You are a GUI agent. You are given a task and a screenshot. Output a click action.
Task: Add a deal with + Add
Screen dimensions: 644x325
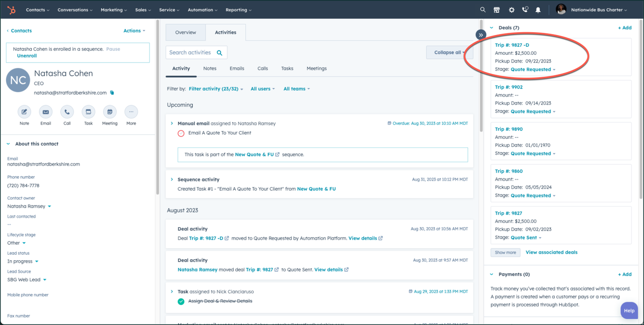(x=625, y=28)
